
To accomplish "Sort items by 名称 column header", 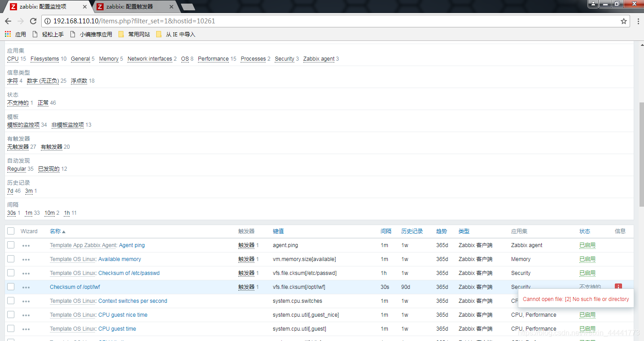I will point(57,231).
